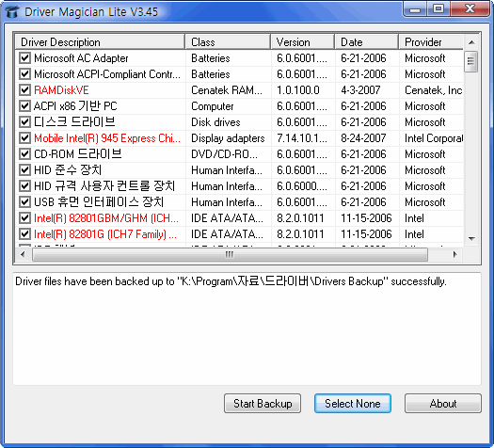Select Mobile Intel(R) 945 Express Chi... row text
This screenshot has width=494, height=448.
107,138
